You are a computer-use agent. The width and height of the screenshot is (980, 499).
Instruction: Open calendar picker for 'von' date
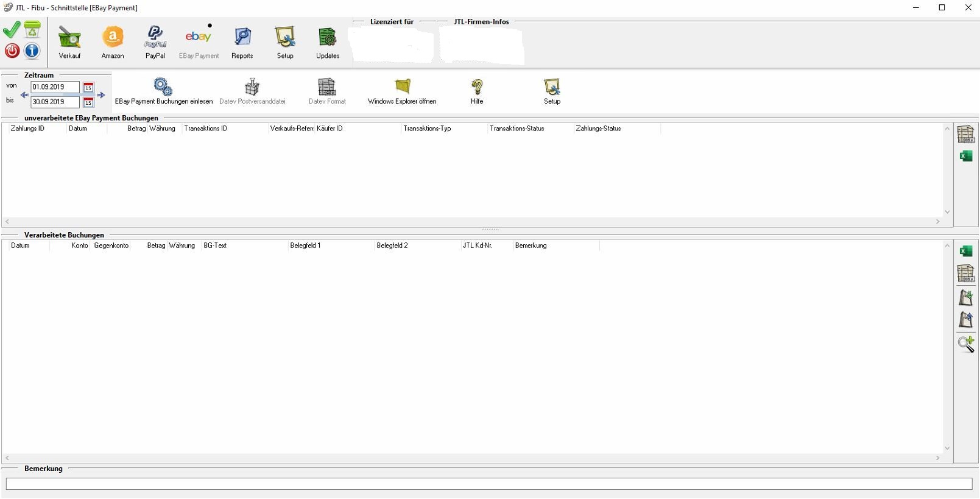(x=88, y=87)
